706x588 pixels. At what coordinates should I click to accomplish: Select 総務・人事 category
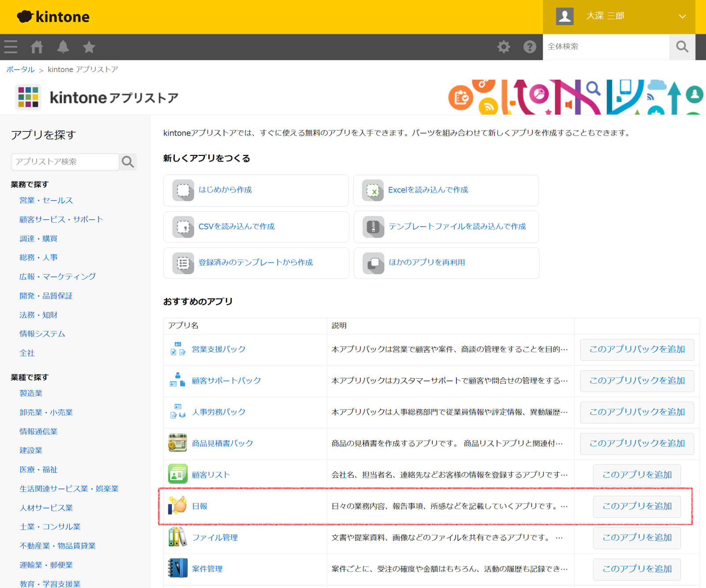[x=38, y=257]
